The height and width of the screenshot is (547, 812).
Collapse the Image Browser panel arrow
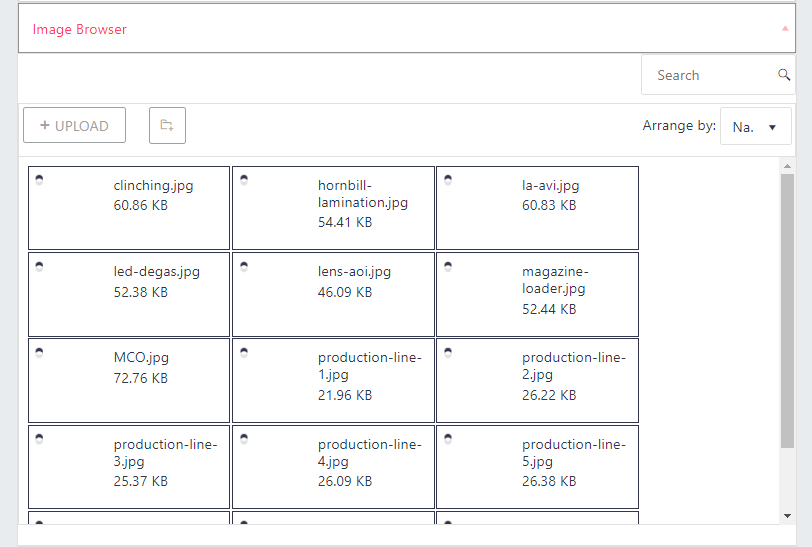click(x=785, y=29)
